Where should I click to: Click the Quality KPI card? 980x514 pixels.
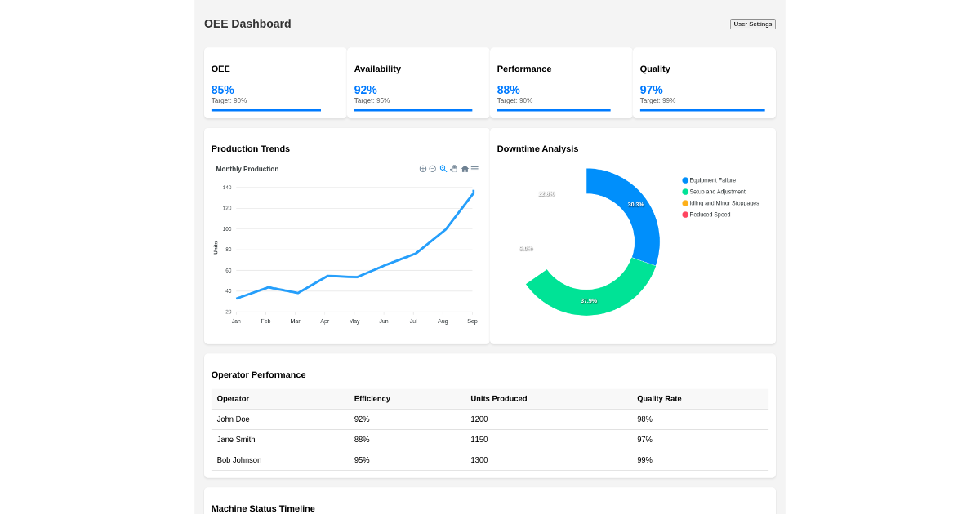tap(703, 82)
